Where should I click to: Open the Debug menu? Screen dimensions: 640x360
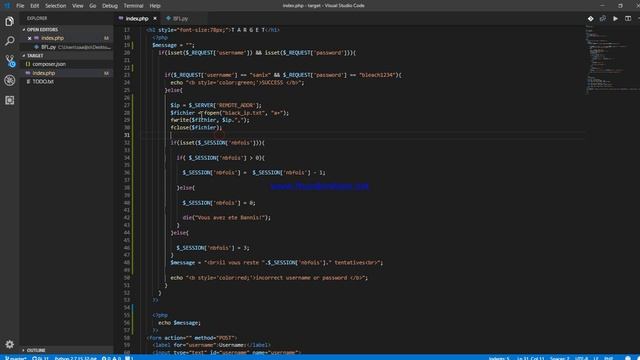110,6
